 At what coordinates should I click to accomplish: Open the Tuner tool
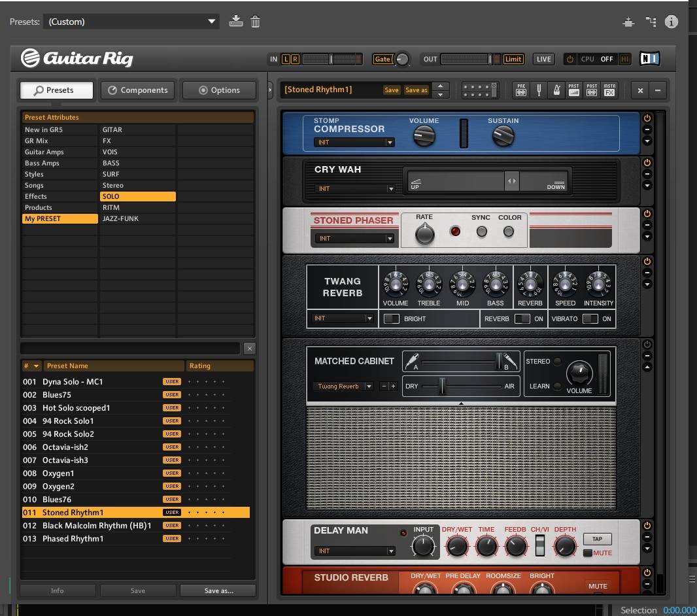539,90
